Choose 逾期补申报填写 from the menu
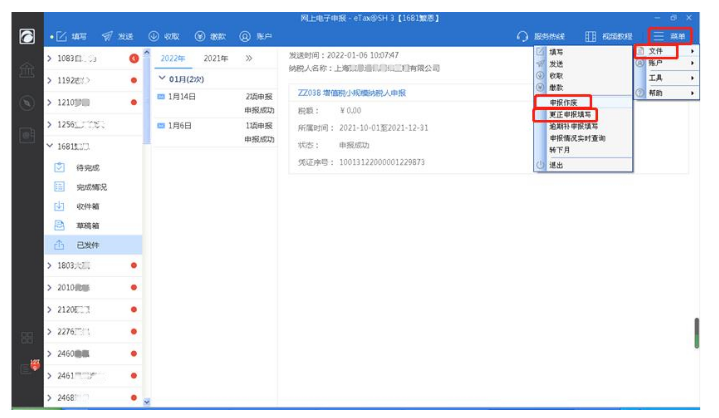Viewport: 719px width, 418px height. [x=573, y=126]
